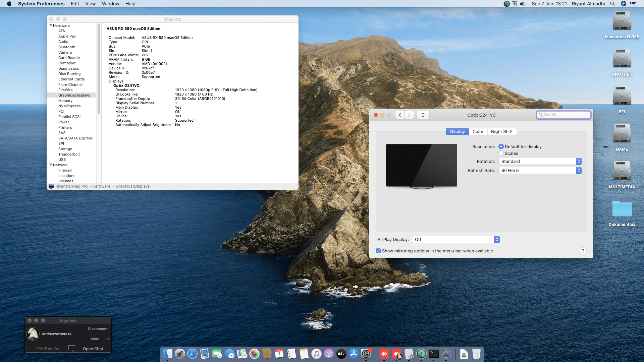Viewport: 644px width, 362px height.
Task: Open Spotlight search in menu bar
Action: (612, 4)
